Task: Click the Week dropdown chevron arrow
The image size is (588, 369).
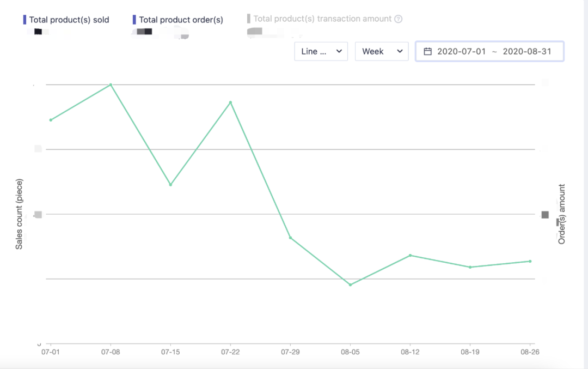Action: (x=400, y=51)
